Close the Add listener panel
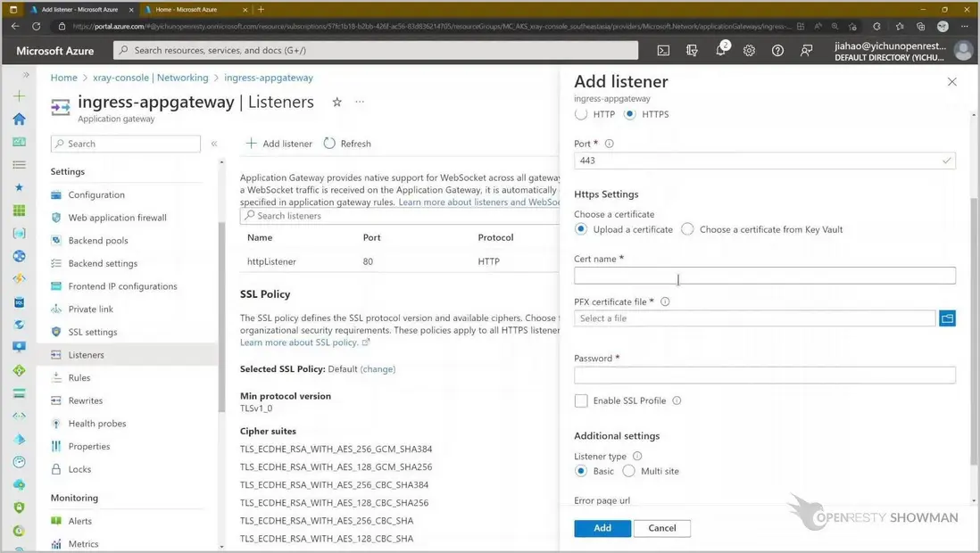This screenshot has height=553, width=980. [x=951, y=82]
